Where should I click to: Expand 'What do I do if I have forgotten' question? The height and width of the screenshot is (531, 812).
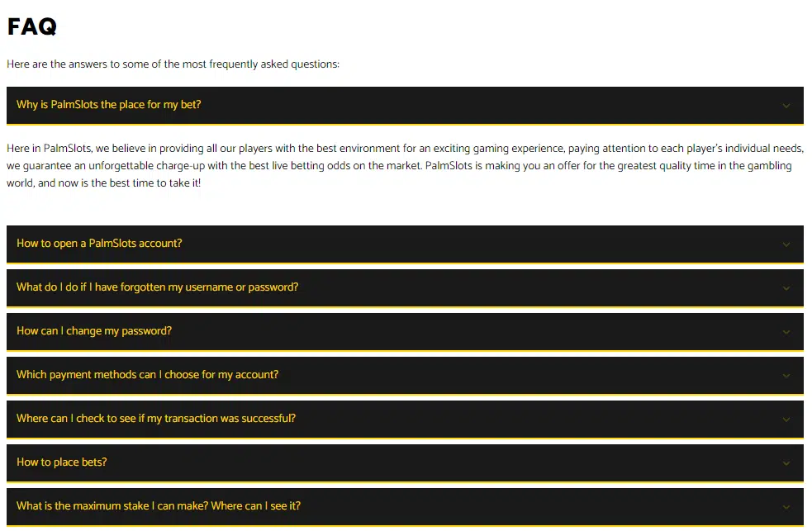(x=405, y=287)
